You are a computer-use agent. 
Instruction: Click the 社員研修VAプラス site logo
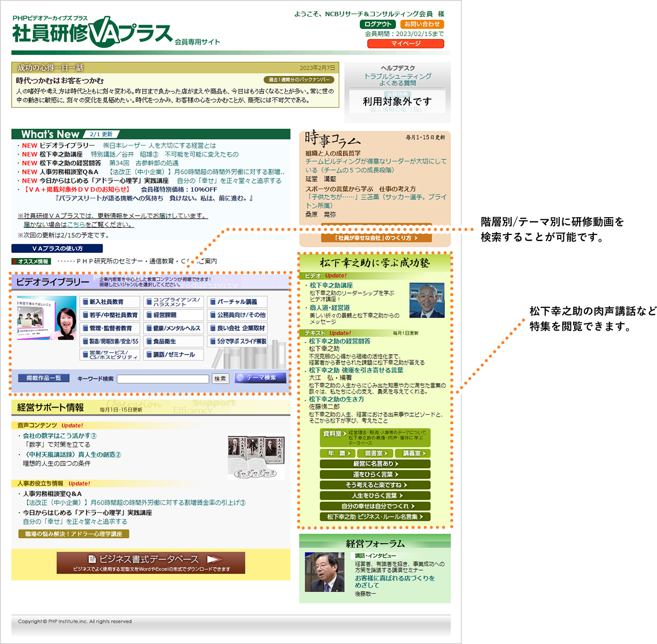coord(93,33)
